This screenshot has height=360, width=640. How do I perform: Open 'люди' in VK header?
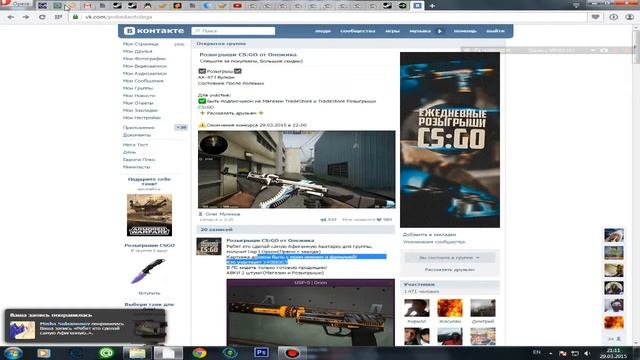click(322, 31)
